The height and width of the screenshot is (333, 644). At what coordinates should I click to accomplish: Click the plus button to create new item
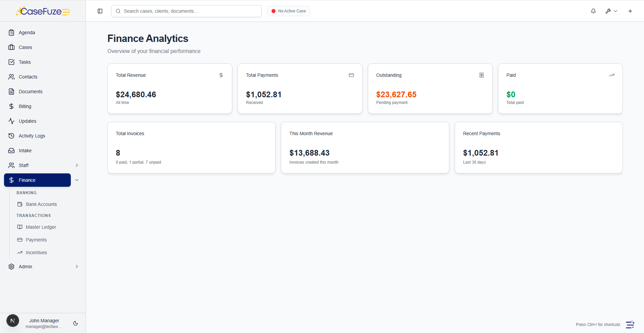click(x=630, y=11)
